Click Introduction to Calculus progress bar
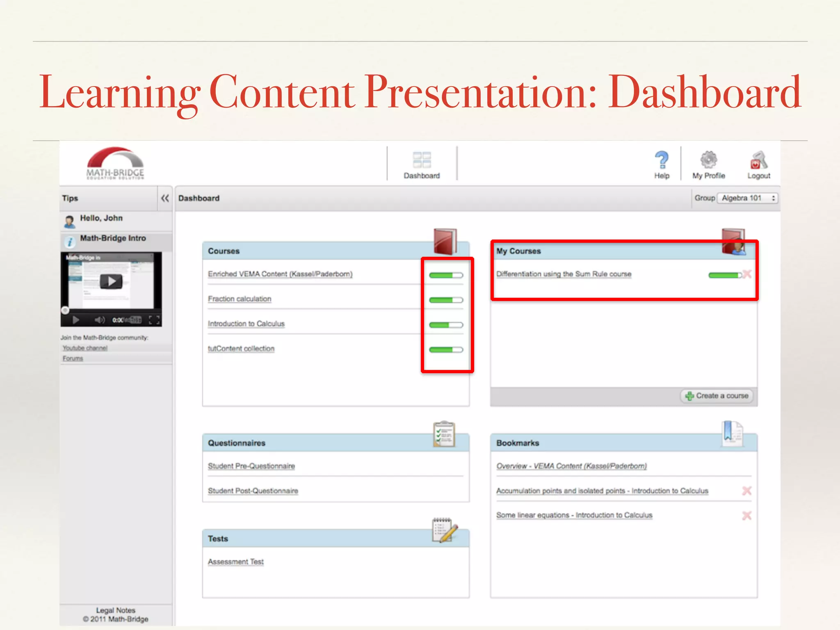Screen dimensions: 840x630 446,325
